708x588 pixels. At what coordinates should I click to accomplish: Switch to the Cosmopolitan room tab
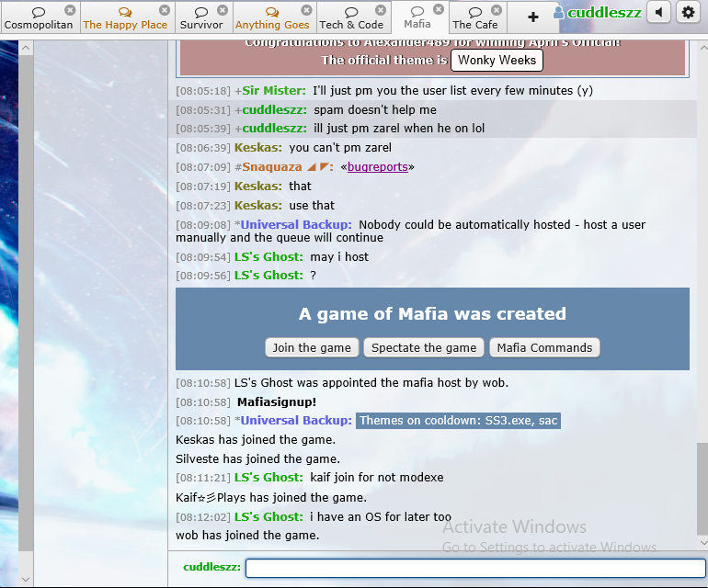pyautogui.click(x=39, y=18)
